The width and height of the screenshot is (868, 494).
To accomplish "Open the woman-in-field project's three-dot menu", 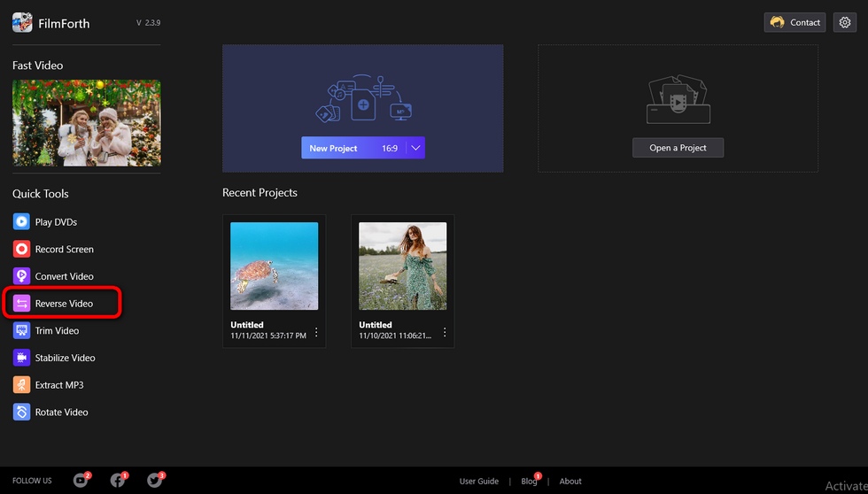I will (x=445, y=332).
